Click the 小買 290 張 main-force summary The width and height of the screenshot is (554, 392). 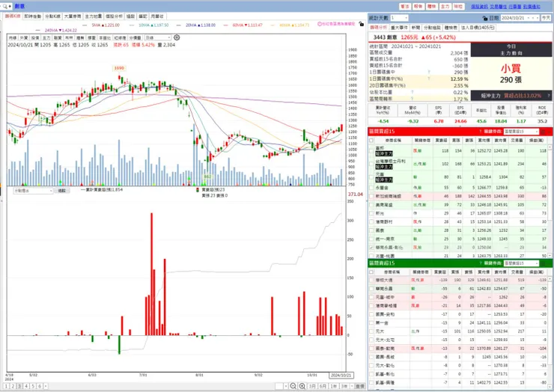point(511,73)
